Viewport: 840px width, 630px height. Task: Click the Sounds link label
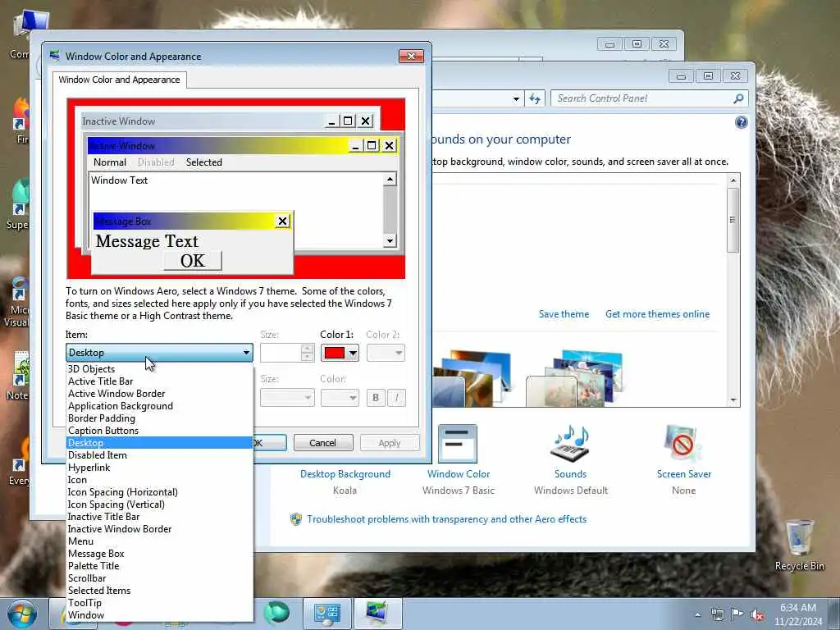571,474
